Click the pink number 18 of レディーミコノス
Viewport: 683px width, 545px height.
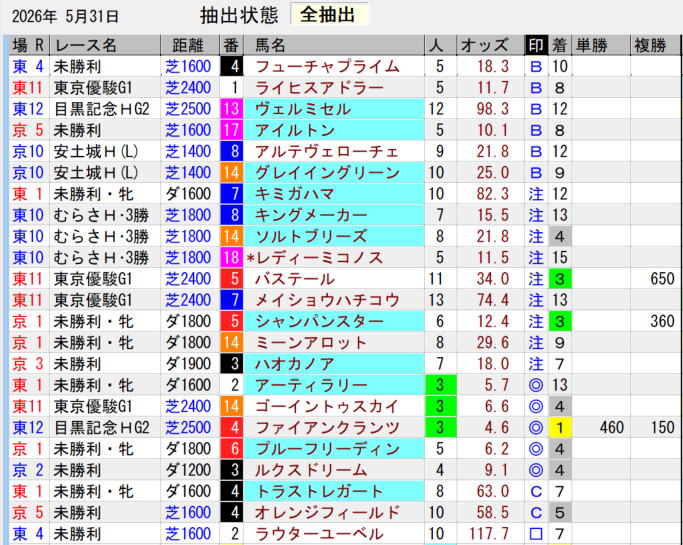pyautogui.click(x=231, y=258)
